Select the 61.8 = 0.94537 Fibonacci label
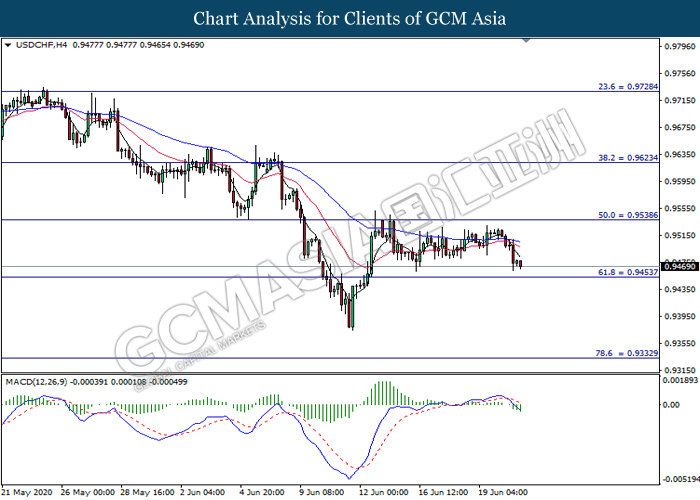This screenshot has width=700, height=500. [x=628, y=272]
